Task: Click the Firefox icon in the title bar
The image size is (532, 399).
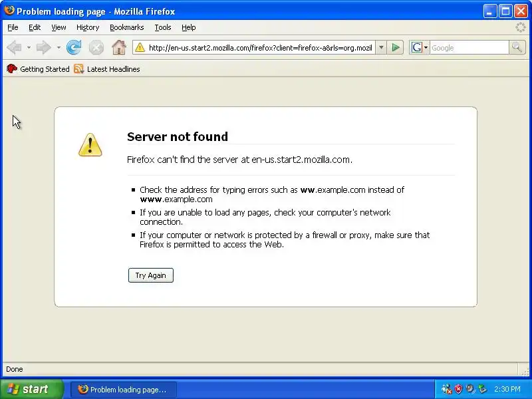Action: [9, 11]
